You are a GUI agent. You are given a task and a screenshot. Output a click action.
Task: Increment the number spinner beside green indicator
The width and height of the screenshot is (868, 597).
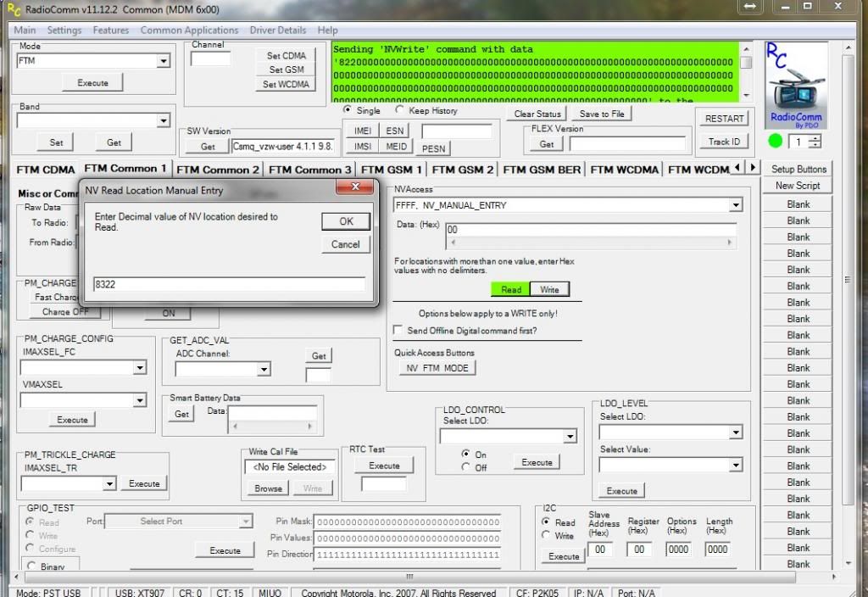point(815,138)
